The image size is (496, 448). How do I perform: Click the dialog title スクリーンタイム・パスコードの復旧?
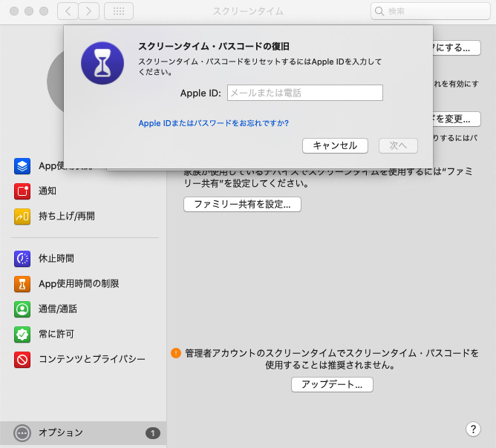click(x=214, y=47)
